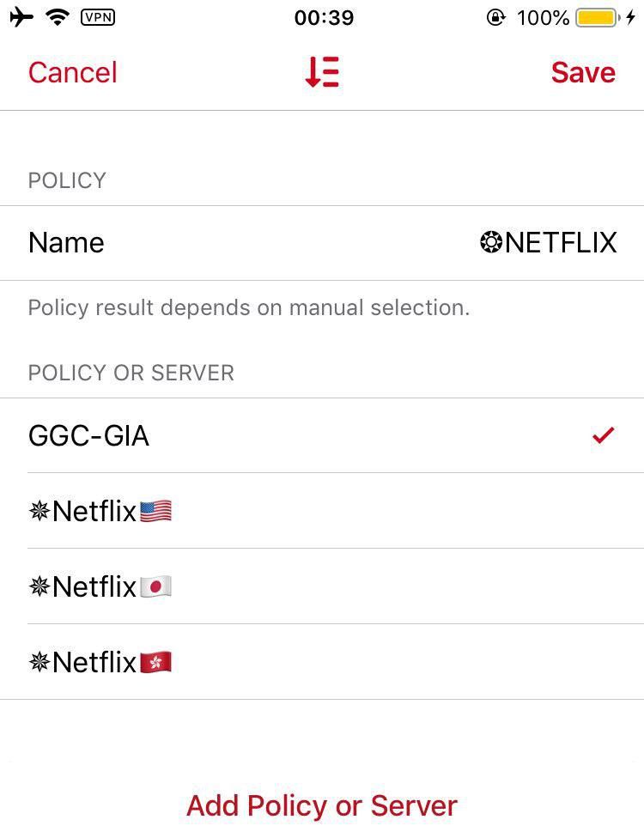Tap the sort order icon in header
The height and width of the screenshot is (838, 644).
click(322, 72)
